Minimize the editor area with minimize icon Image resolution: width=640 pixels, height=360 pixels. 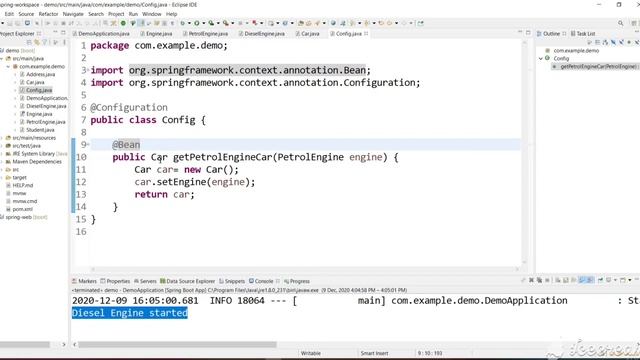click(x=520, y=32)
